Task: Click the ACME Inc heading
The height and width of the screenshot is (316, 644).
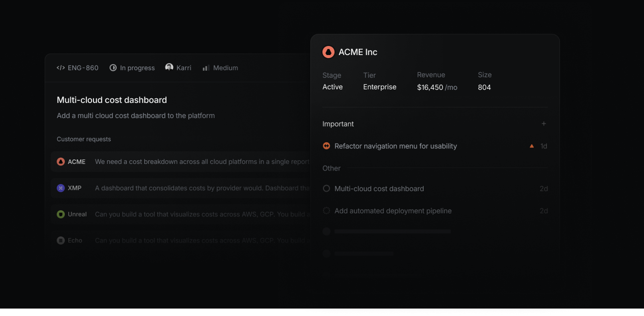Action: (358, 52)
